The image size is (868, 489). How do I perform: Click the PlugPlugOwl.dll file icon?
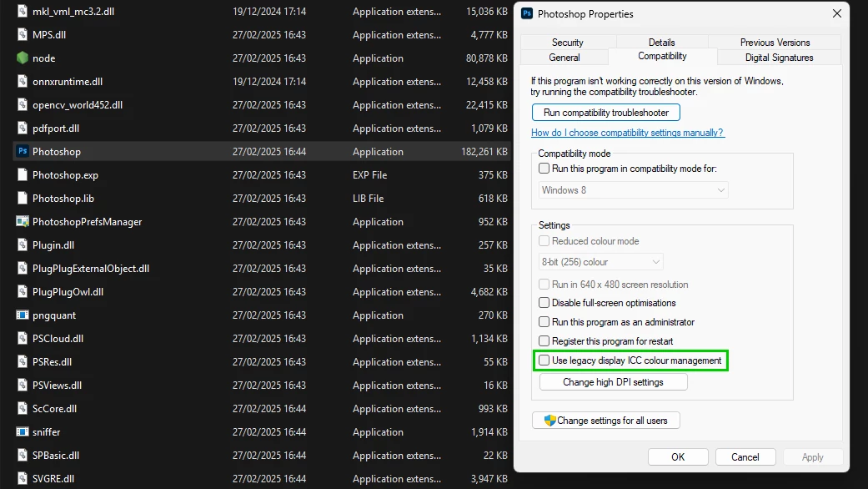(x=23, y=292)
